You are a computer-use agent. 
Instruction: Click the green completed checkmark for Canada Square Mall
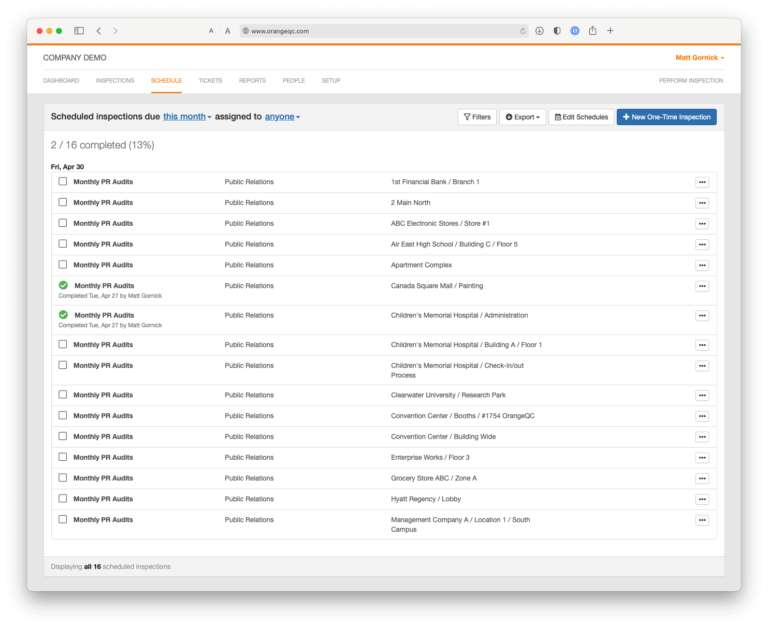click(x=63, y=286)
